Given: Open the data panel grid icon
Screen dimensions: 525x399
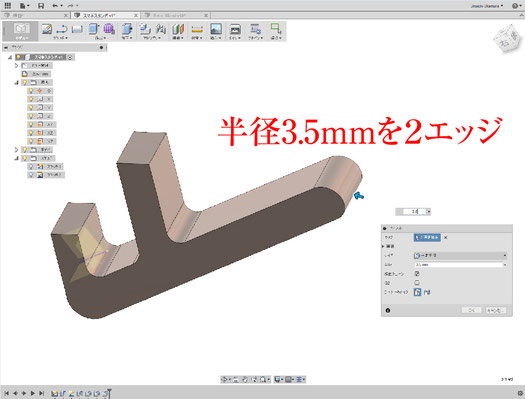Looking at the screenshot, I should click(x=7, y=5).
